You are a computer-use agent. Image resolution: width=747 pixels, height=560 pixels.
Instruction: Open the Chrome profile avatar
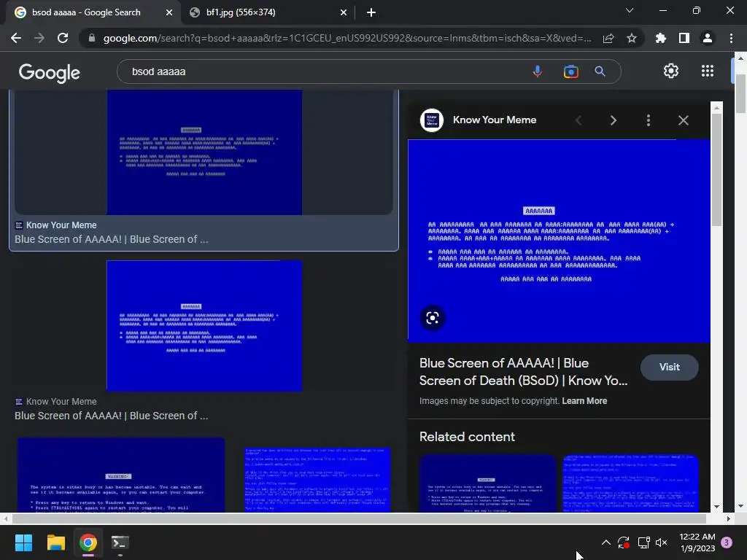tap(708, 38)
